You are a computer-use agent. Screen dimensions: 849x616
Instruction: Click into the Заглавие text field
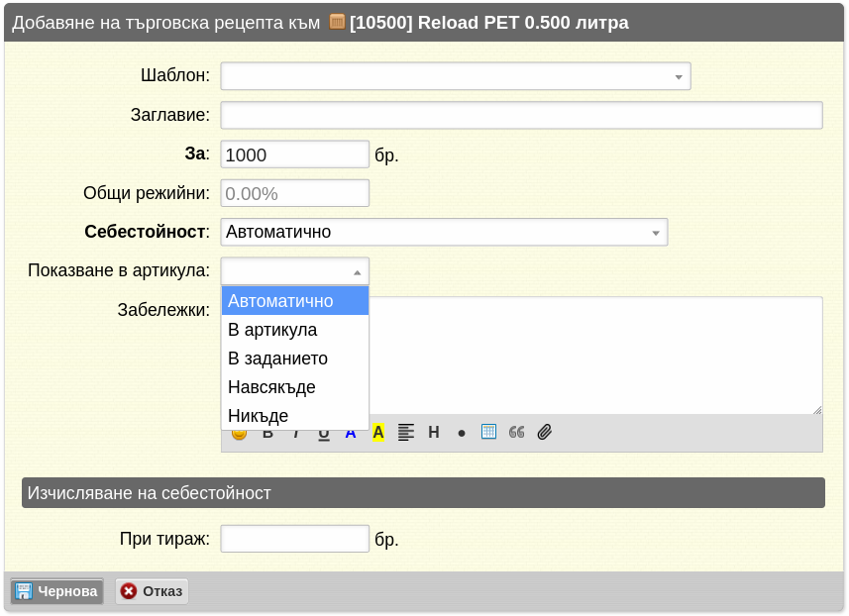coord(521,115)
